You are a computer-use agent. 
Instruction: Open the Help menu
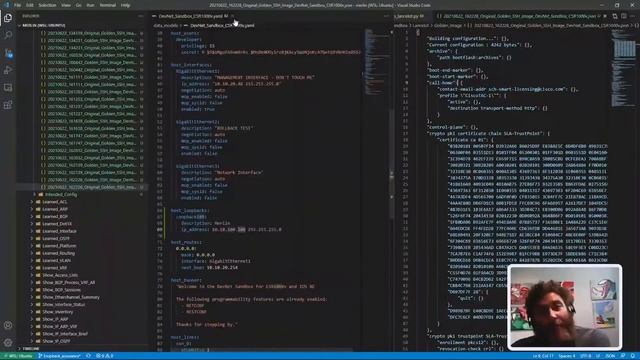(125, 5)
